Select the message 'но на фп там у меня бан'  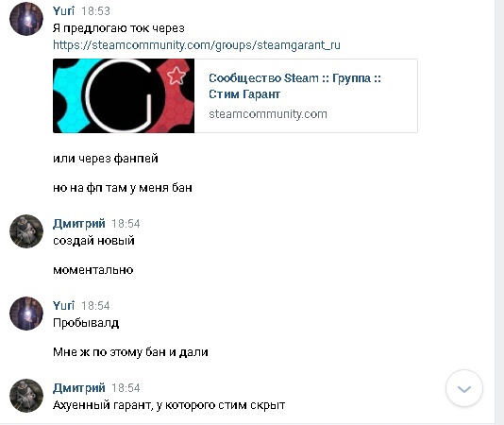point(123,188)
